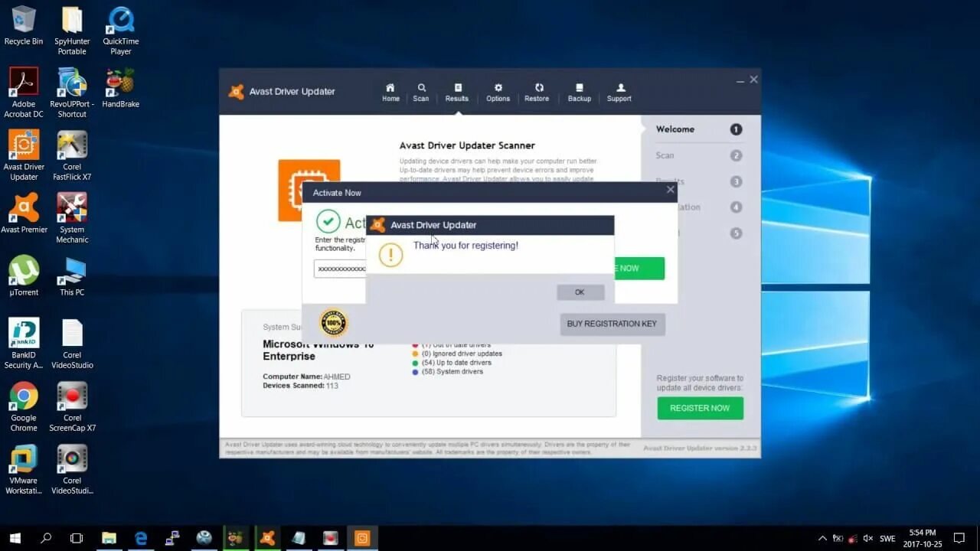Select System Mechanic desktop icon
The height and width of the screenshot is (551, 980).
[x=72, y=218]
